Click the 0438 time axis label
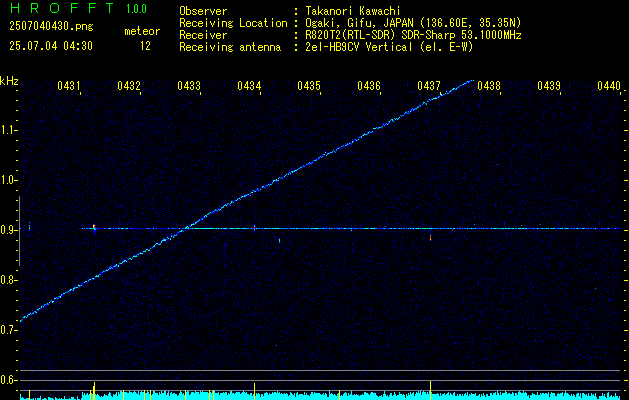 coord(489,85)
